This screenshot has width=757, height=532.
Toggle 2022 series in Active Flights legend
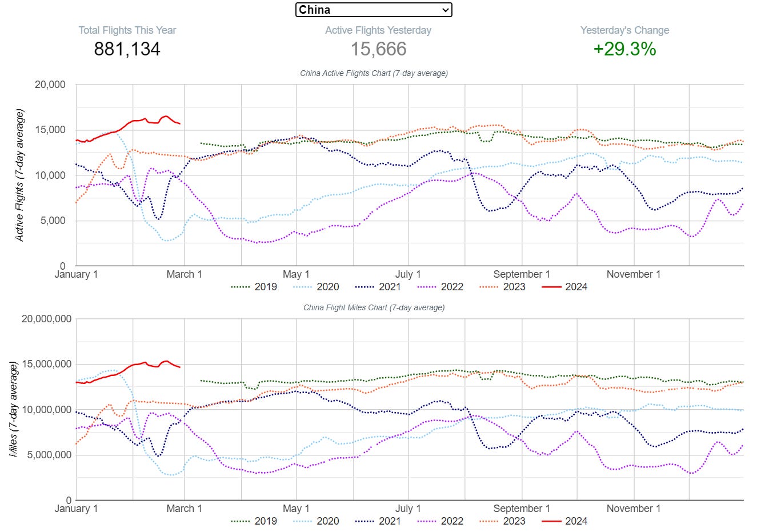(440, 287)
